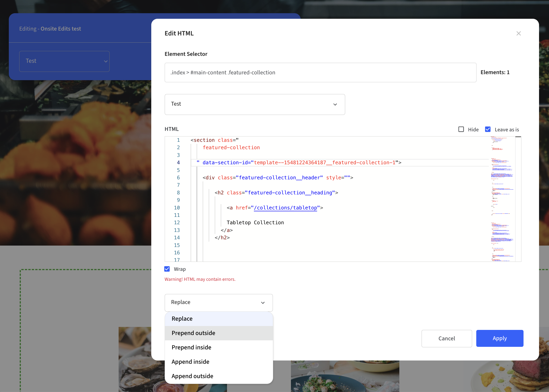The width and height of the screenshot is (549, 392).
Task: Click the /collections/tabletop link in code
Action: click(285, 208)
